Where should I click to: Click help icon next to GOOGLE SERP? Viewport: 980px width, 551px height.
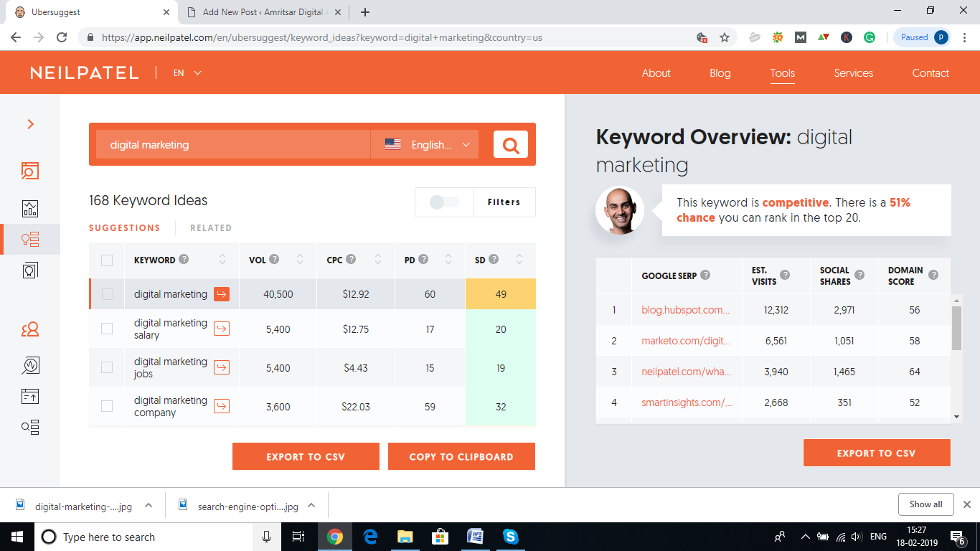pyautogui.click(x=705, y=275)
